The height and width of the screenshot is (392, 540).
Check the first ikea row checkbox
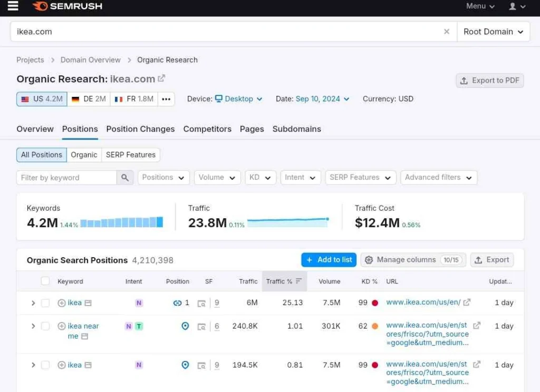pyautogui.click(x=45, y=303)
